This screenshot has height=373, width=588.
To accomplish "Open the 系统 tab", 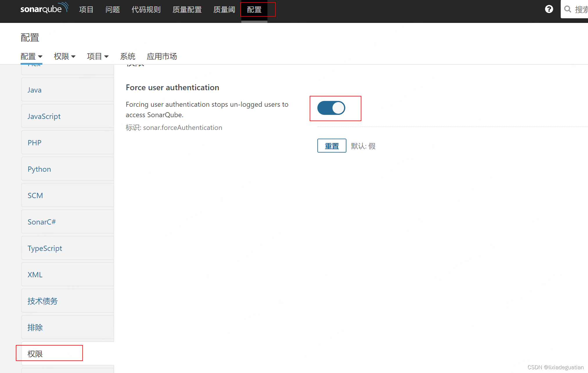I will tap(127, 56).
